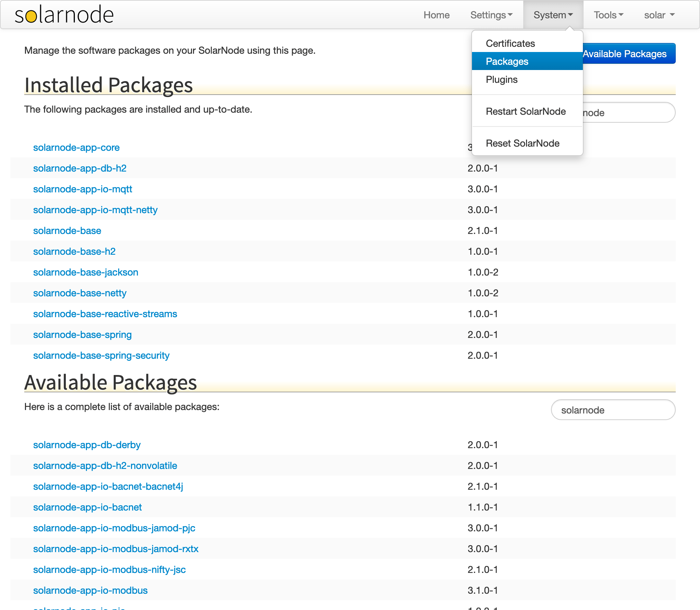Select available package solarnode-app-io-modbus-nifty-jsc
700x610 pixels.
(x=110, y=570)
